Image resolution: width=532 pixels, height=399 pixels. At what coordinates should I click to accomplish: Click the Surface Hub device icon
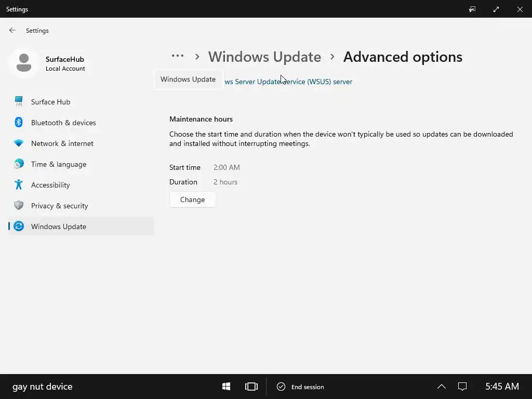pyautogui.click(x=19, y=101)
